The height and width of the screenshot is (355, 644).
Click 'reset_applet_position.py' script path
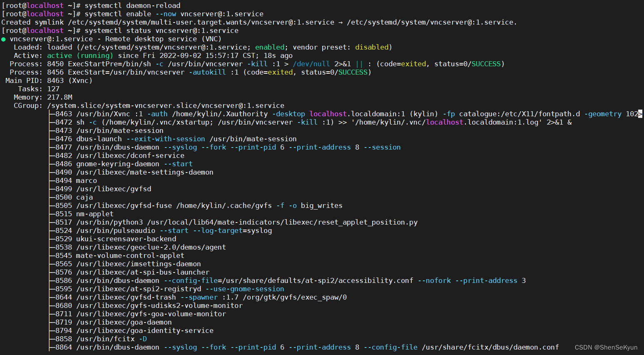pos(368,222)
